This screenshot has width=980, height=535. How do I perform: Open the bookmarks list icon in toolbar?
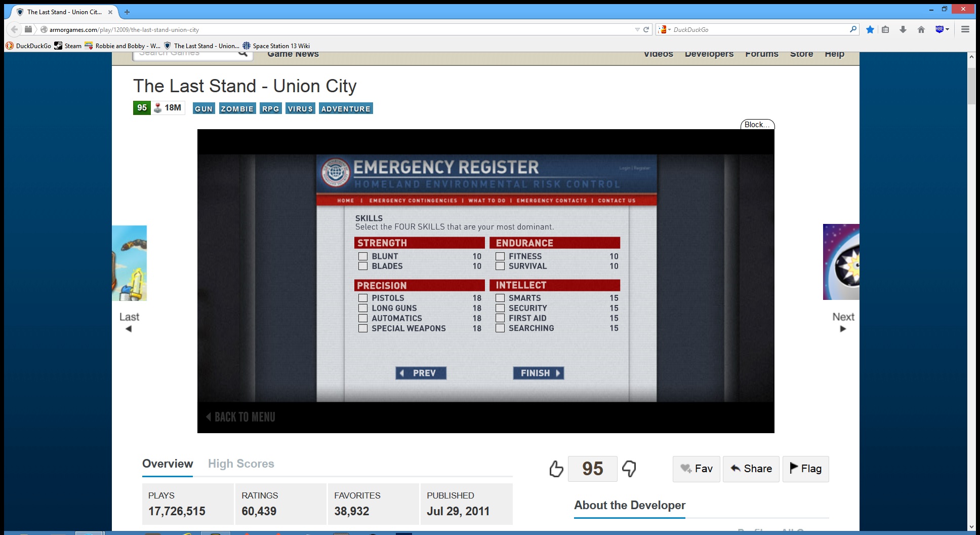885,29
